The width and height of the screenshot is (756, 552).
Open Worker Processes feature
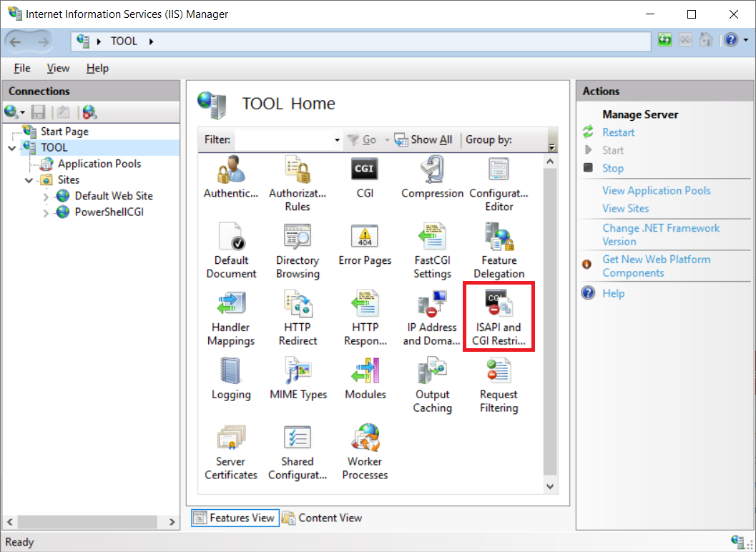(x=365, y=452)
